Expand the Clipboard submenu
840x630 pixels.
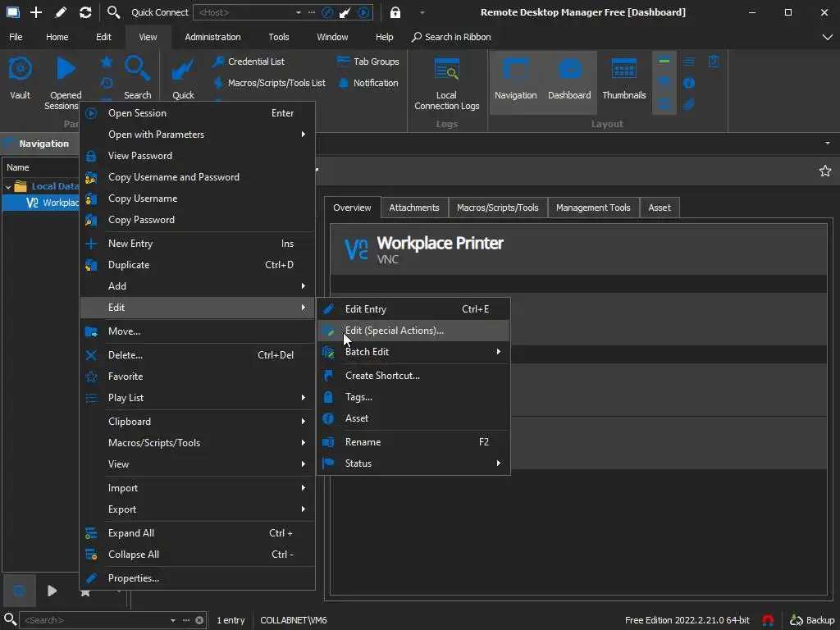point(197,422)
